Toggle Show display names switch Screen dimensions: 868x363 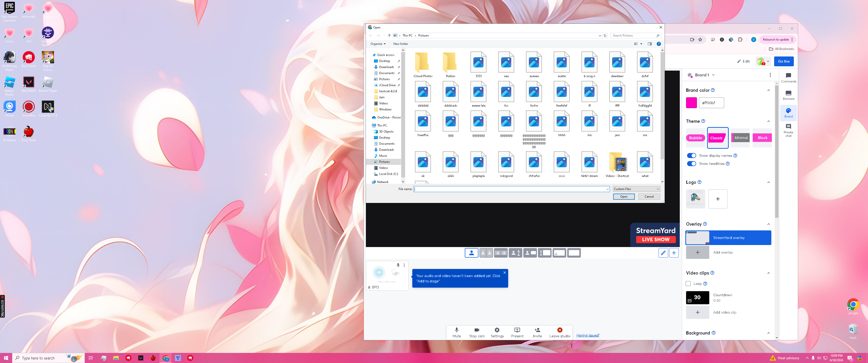coord(691,156)
